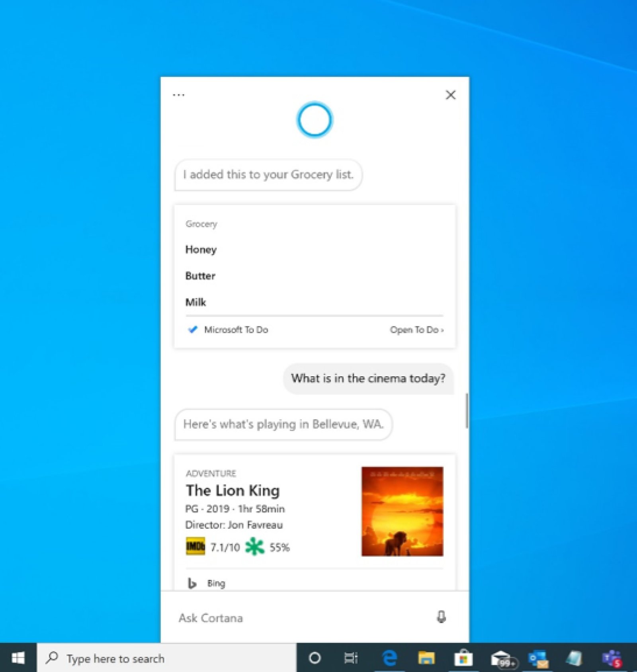Open Microsoft Store from the taskbar

click(463, 658)
